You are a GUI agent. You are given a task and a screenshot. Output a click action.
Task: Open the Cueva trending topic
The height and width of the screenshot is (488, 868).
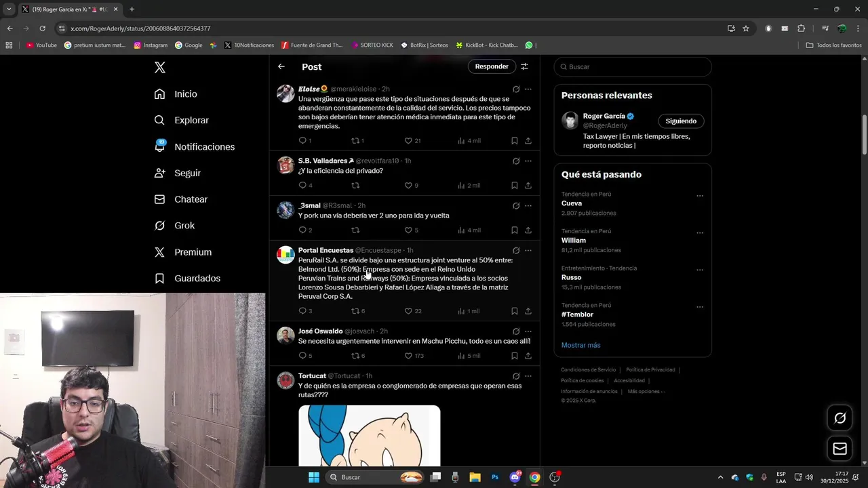(572, 203)
